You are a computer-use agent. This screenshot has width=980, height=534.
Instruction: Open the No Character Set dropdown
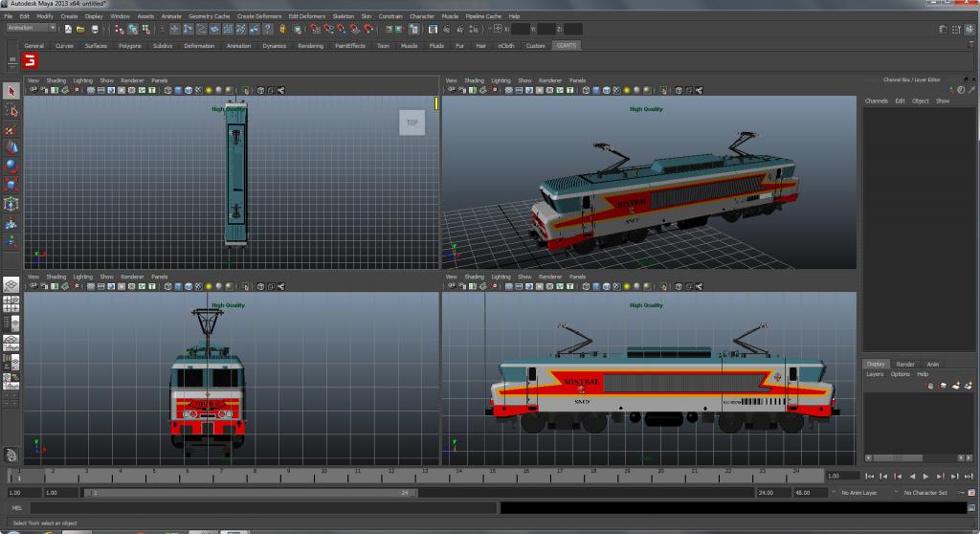click(x=925, y=493)
